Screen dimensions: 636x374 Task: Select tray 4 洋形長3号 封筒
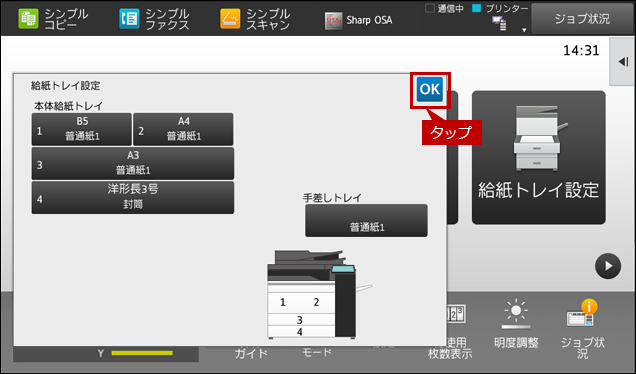point(133,197)
